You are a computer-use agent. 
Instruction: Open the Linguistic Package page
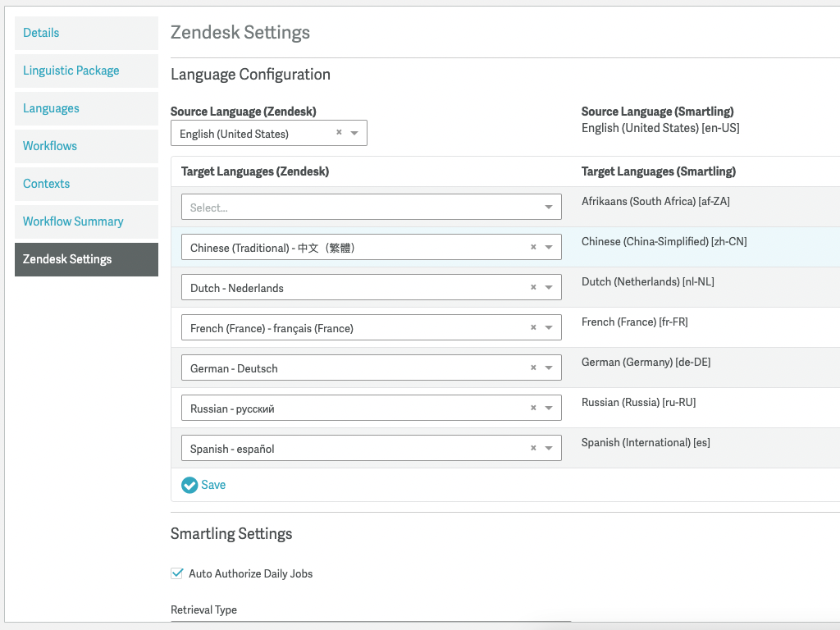click(x=71, y=71)
